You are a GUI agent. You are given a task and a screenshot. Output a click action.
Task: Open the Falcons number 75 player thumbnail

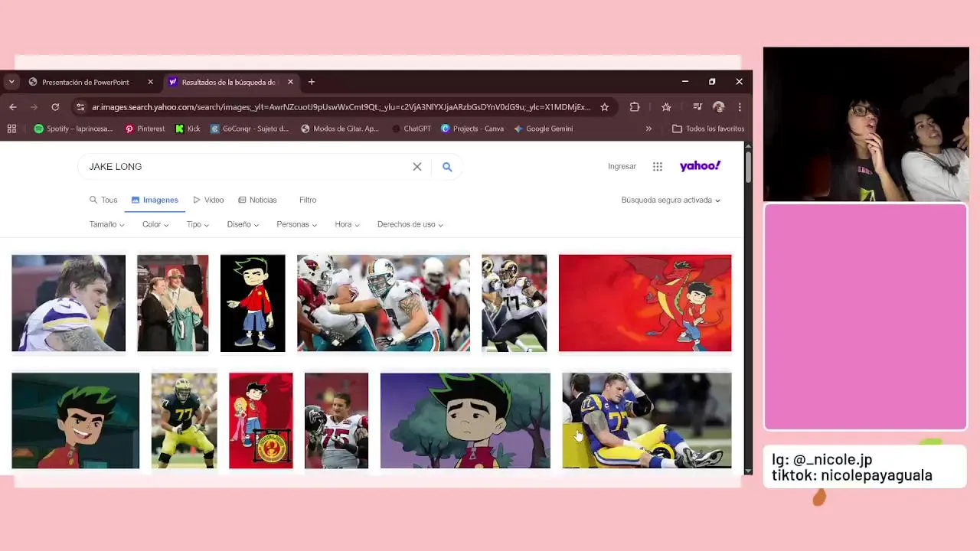(336, 420)
